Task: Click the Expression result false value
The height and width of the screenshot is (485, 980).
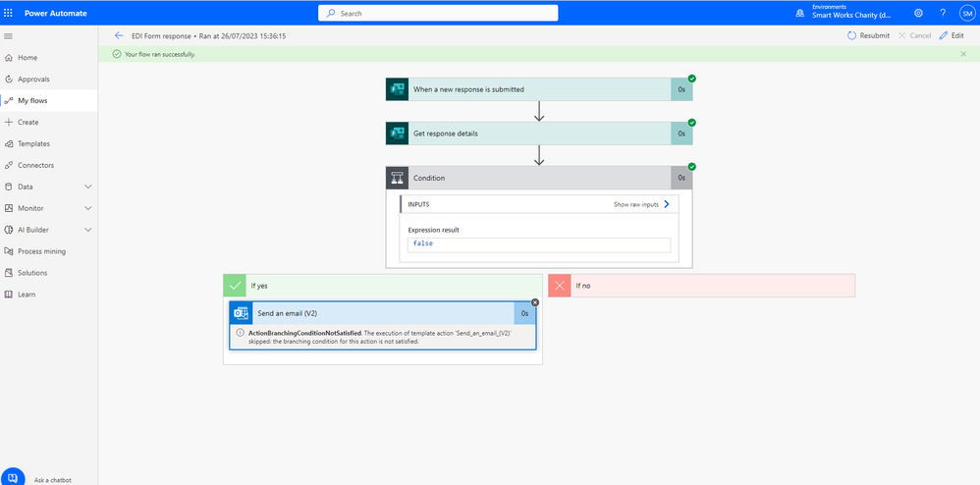Action: [x=539, y=244]
